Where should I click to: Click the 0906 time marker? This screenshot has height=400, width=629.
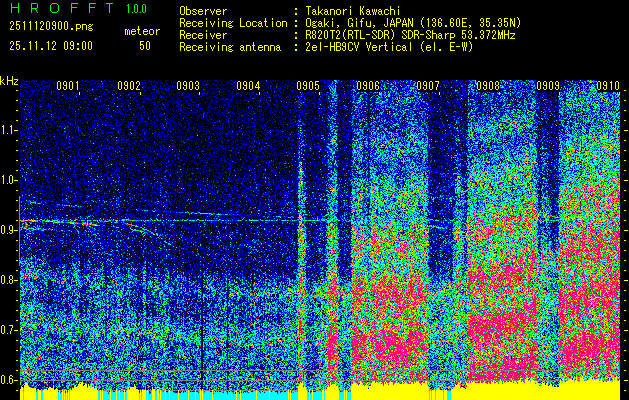(368, 85)
